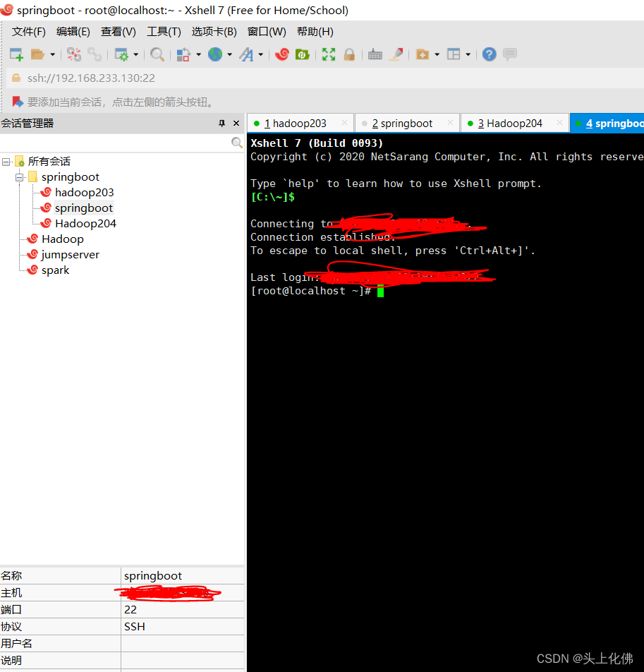
Task: Launch the green Xftp toolbar icon
Action: point(303,54)
